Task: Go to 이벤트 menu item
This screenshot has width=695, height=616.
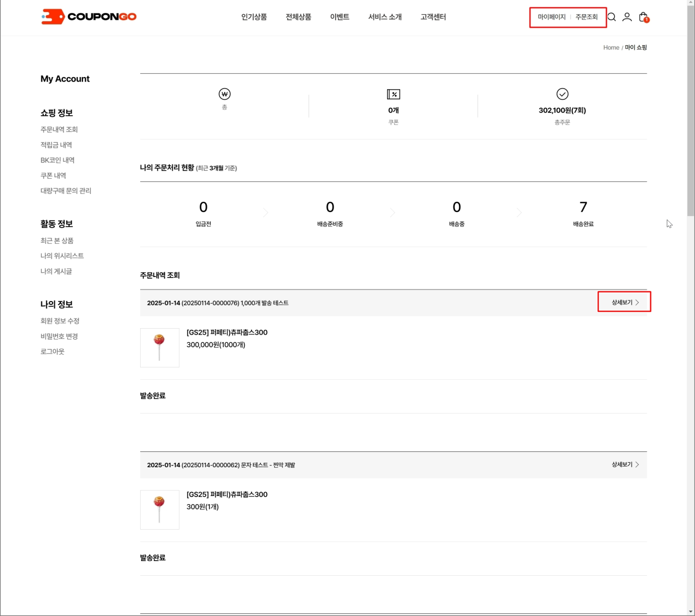Action: coord(339,17)
